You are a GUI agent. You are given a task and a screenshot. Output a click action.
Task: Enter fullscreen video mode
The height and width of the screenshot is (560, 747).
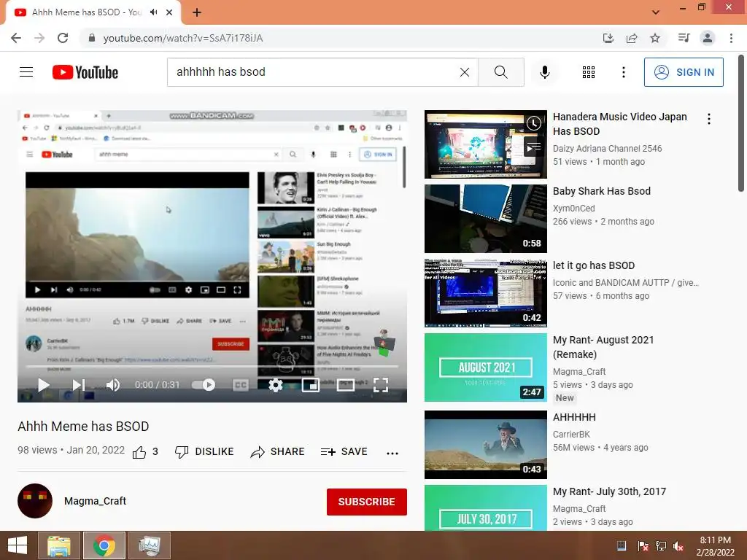[x=381, y=385]
